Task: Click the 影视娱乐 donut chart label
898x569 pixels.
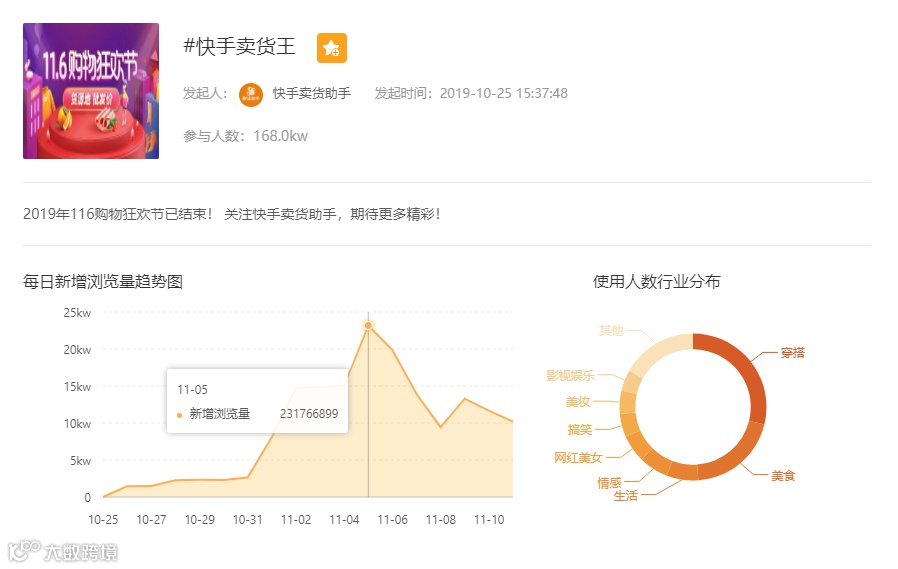Action: (570, 376)
